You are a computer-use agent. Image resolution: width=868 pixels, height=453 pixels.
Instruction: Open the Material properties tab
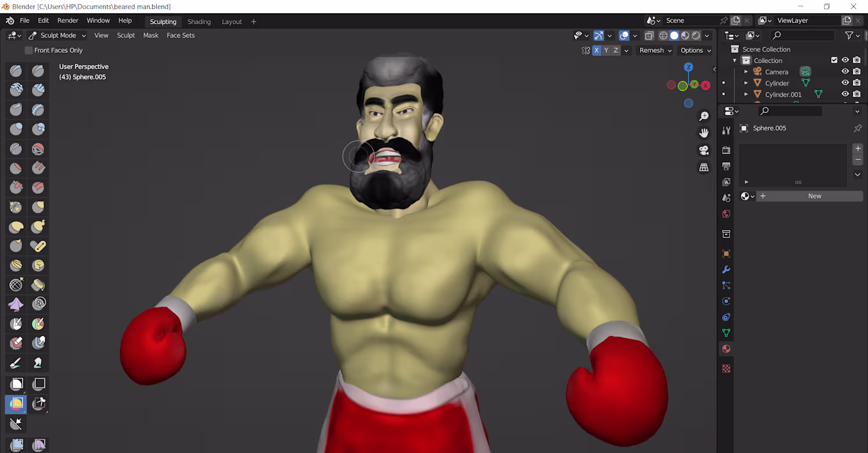(726, 349)
